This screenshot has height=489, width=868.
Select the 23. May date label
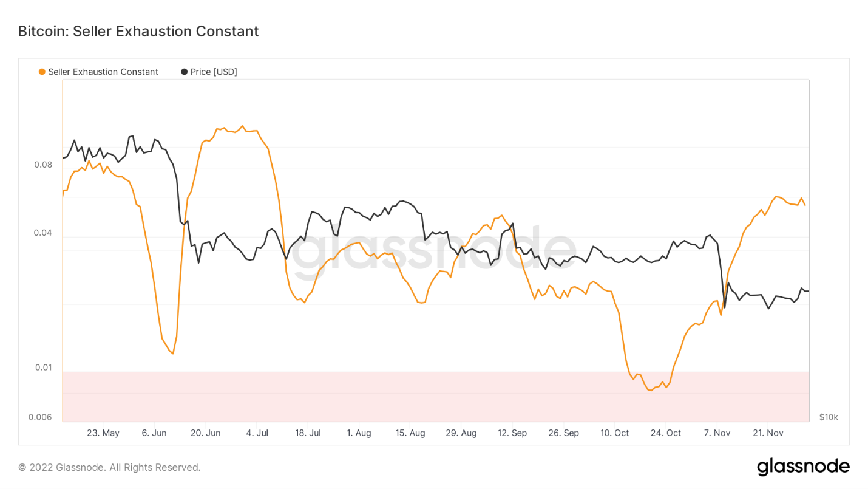click(x=103, y=433)
